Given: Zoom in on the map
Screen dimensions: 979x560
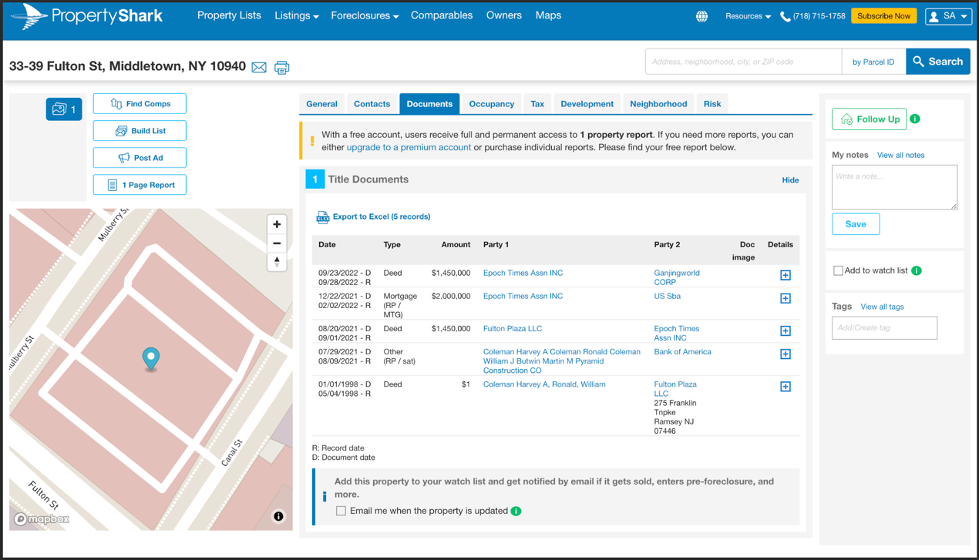Looking at the screenshot, I should click(x=277, y=224).
